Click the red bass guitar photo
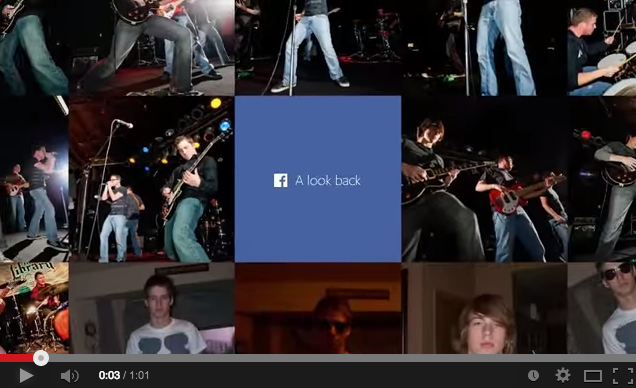The image size is (636, 388). point(484,179)
